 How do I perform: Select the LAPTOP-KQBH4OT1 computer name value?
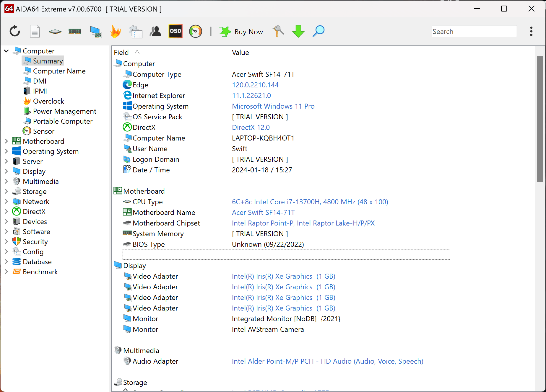[263, 138]
